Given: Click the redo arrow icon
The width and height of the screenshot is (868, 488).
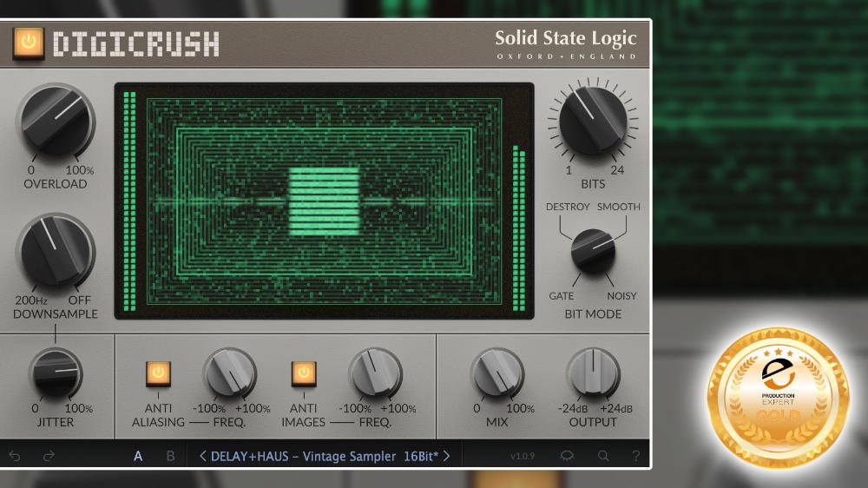Looking at the screenshot, I should click(x=49, y=456).
